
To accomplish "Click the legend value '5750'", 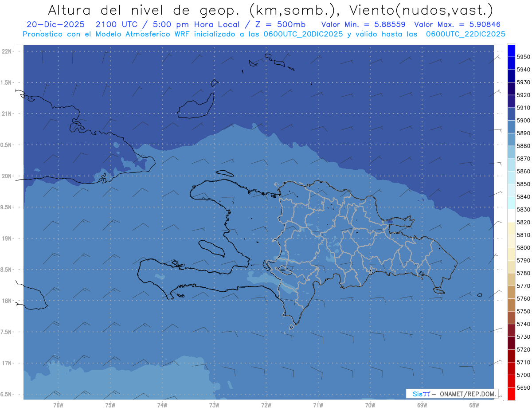I will coord(524,311).
